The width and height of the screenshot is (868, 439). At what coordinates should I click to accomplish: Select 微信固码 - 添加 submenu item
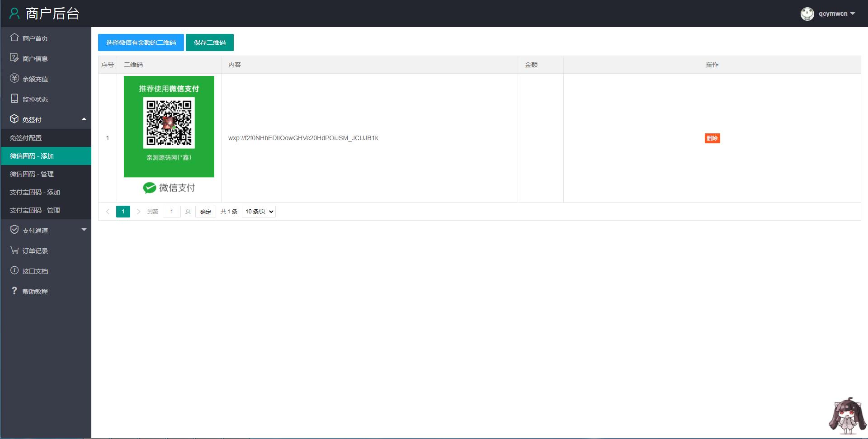[x=46, y=156]
